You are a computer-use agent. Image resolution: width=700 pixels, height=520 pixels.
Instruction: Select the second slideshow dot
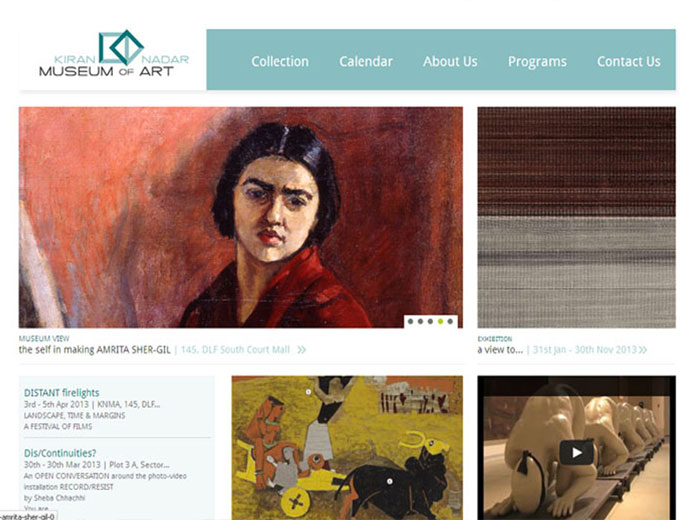(x=420, y=321)
